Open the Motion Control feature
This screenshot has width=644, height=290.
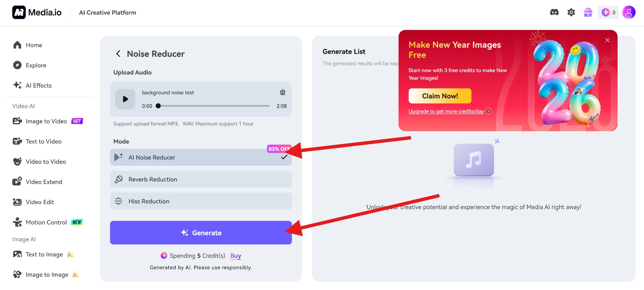point(46,222)
